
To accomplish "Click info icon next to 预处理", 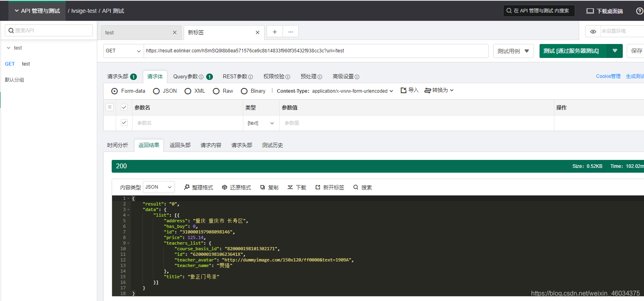I will 320,77.
